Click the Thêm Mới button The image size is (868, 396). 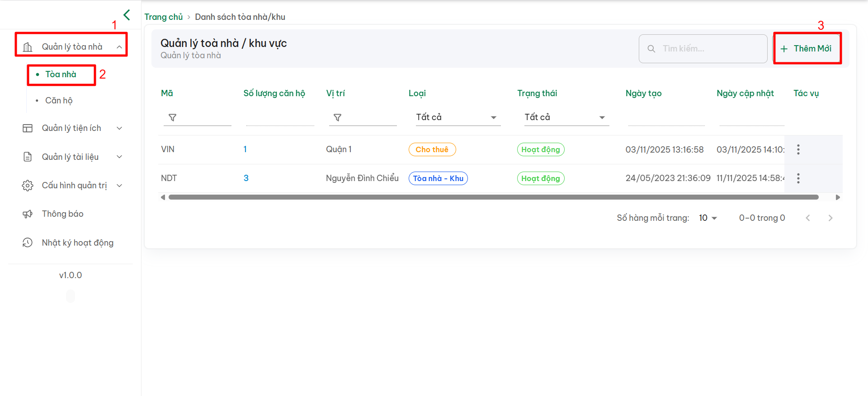(807, 48)
